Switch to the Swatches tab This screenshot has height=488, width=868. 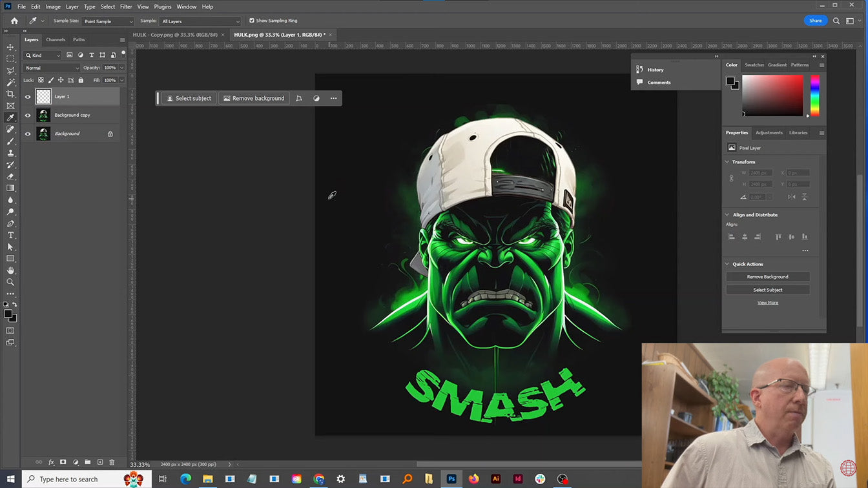pos(754,65)
